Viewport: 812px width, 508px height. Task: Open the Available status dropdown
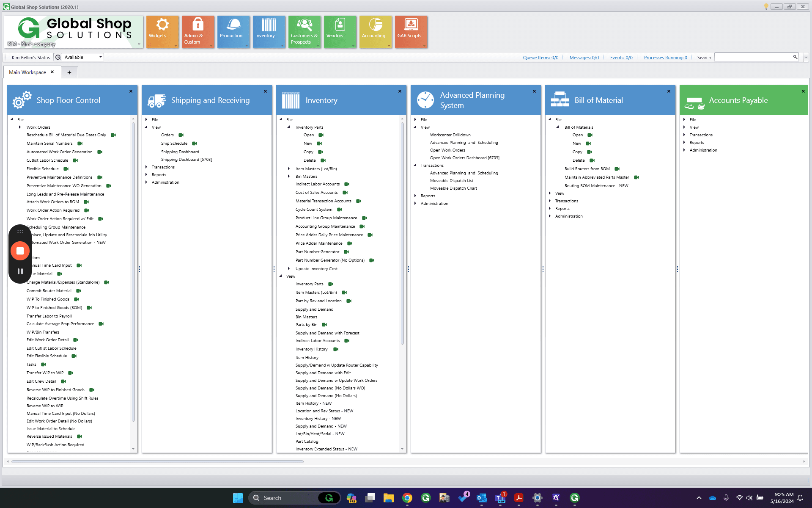pyautogui.click(x=83, y=57)
